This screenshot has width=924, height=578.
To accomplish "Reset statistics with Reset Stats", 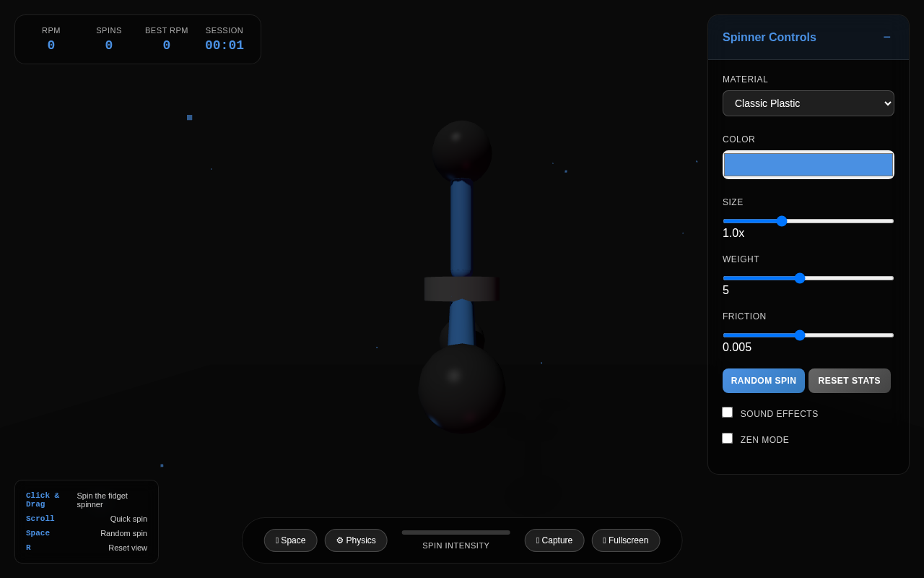I will click(849, 380).
